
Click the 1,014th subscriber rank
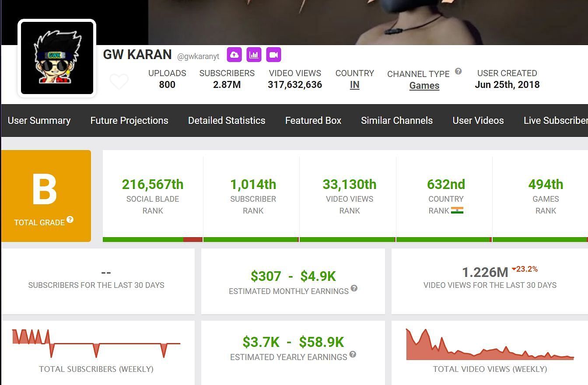coord(253,184)
